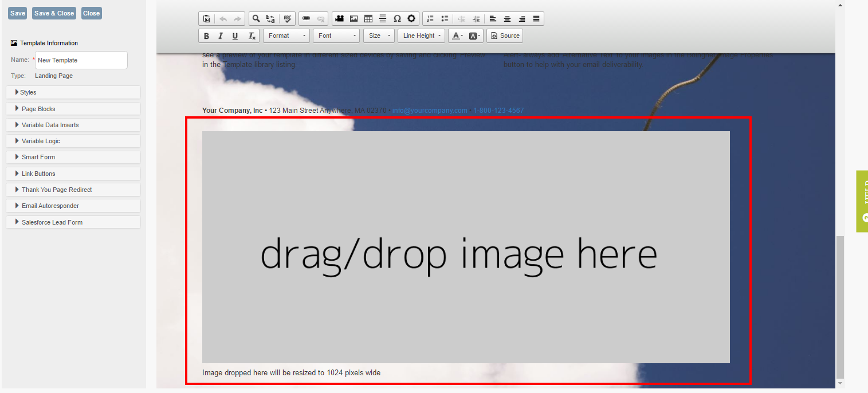The width and height of the screenshot is (868, 393).
Task: Click the vertical scrollbar thumb
Action: point(840,306)
